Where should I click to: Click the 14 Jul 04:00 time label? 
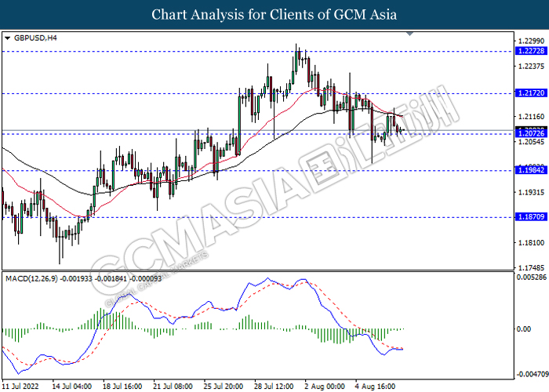[72, 387]
